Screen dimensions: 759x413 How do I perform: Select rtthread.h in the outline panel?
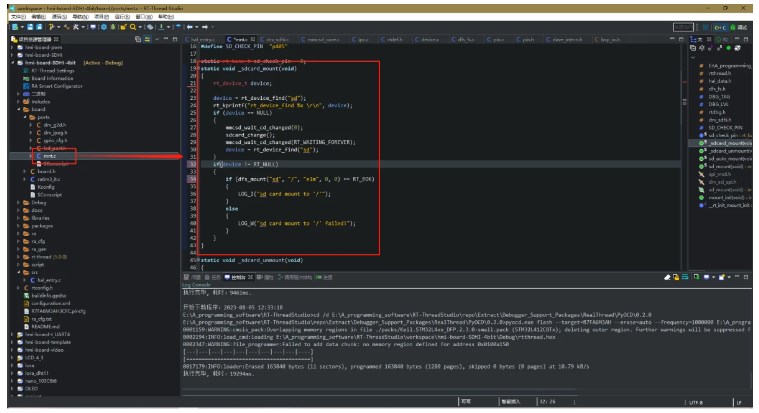tap(719, 74)
